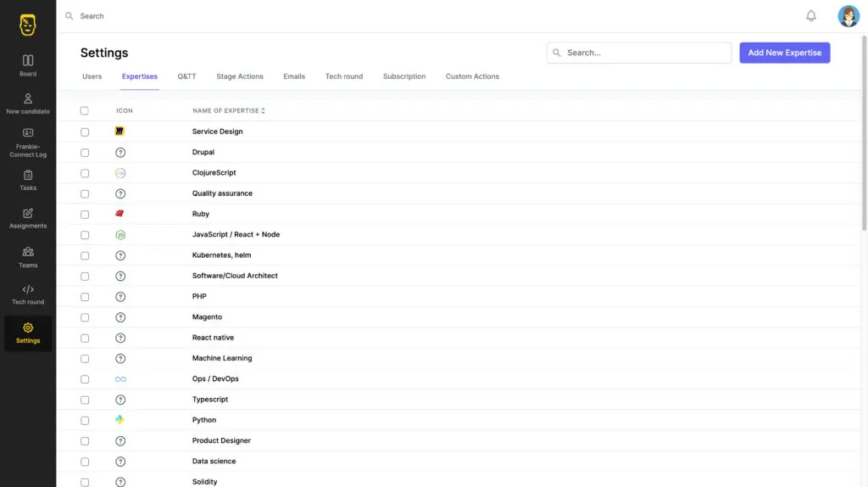This screenshot has width=868, height=487.
Task: Click the Ruby gem icon
Action: (x=120, y=213)
